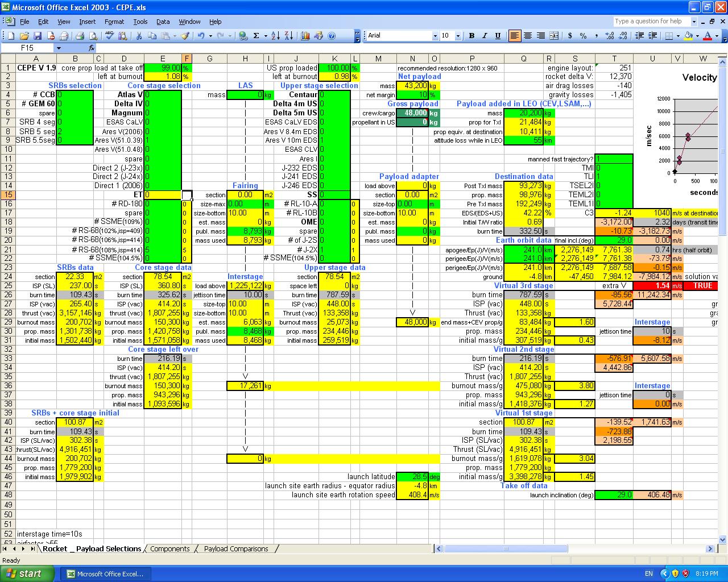
Task: Sort ascending with the A-Z icon
Action: coord(275,36)
